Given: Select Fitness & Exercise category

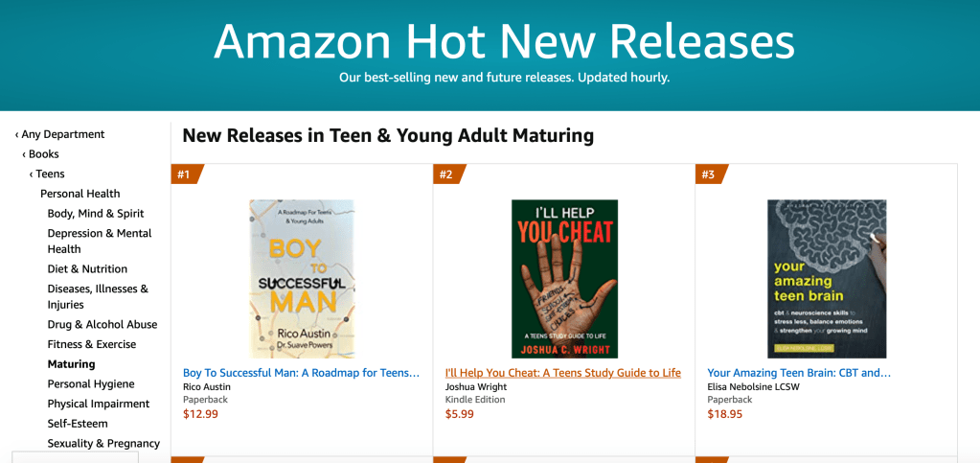Looking at the screenshot, I should coord(92,344).
